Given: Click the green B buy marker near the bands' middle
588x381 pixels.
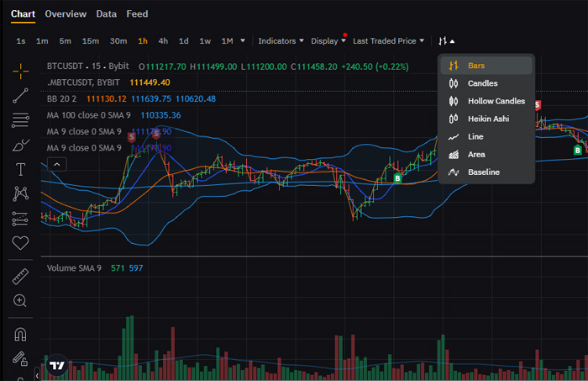Looking at the screenshot, I should [x=397, y=178].
